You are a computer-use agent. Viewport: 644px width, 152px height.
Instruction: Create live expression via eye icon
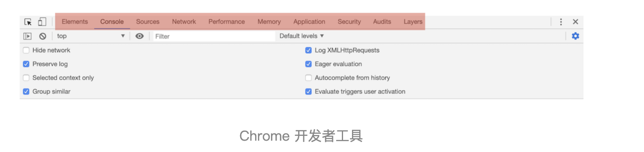139,36
